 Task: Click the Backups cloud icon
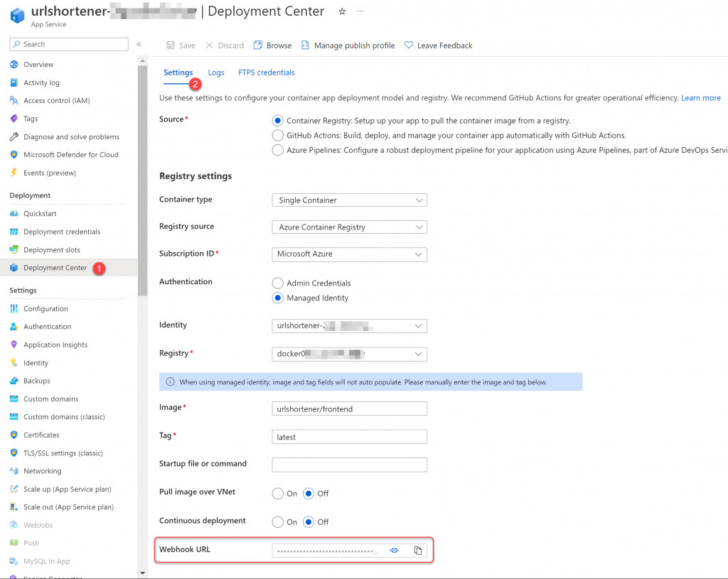[x=14, y=380]
